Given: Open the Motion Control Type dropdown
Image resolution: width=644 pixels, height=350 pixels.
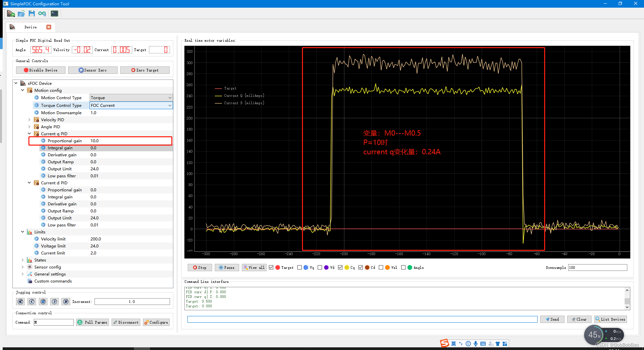Looking at the screenshot, I should click(x=131, y=98).
